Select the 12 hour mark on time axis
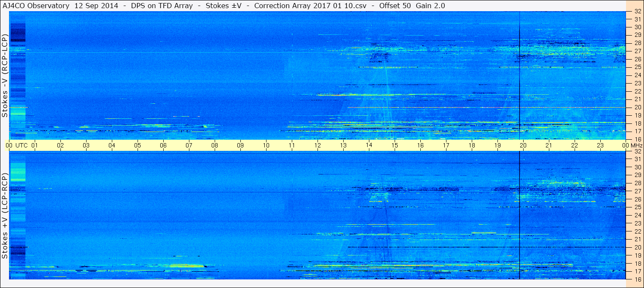Image resolution: width=644 pixels, height=288 pixels. (318, 145)
